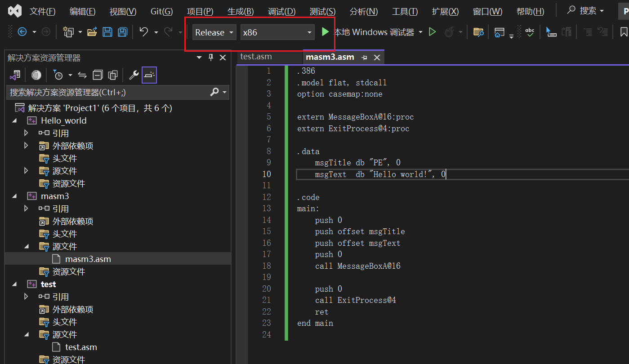This screenshot has width=629, height=364.
Task: Toggle auto-hide pin on Solution Explorer panel
Action: pyautogui.click(x=211, y=58)
